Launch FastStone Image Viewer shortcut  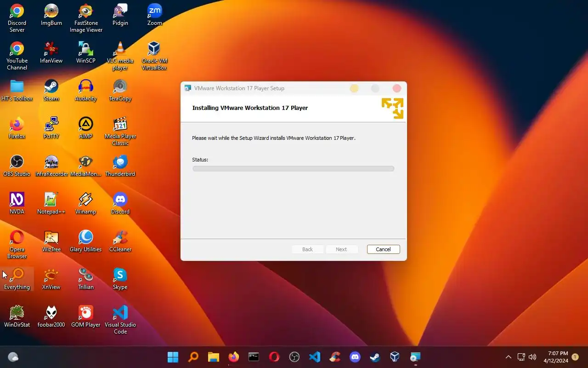[x=86, y=18]
